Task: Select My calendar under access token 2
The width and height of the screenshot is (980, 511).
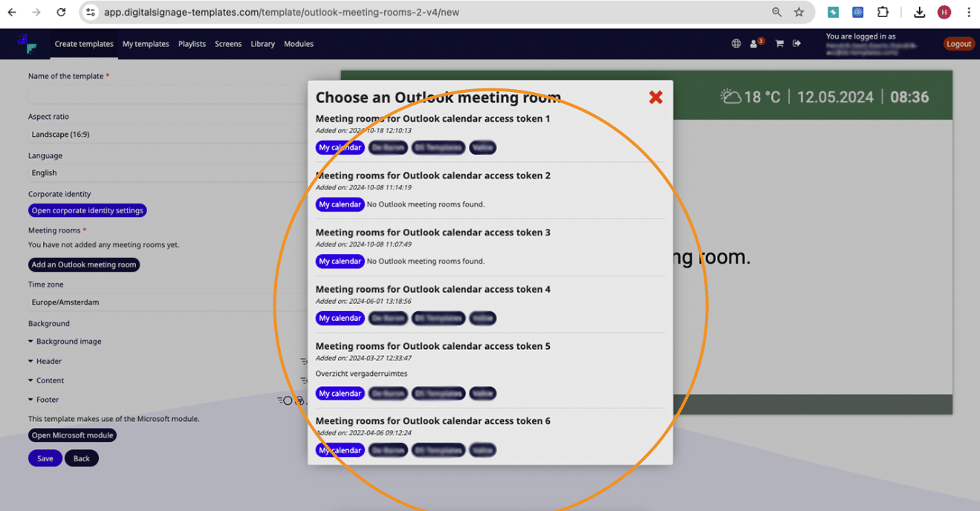Action: click(340, 204)
